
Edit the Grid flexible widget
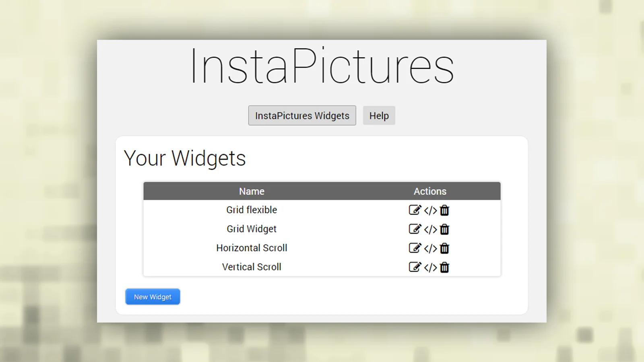(415, 210)
